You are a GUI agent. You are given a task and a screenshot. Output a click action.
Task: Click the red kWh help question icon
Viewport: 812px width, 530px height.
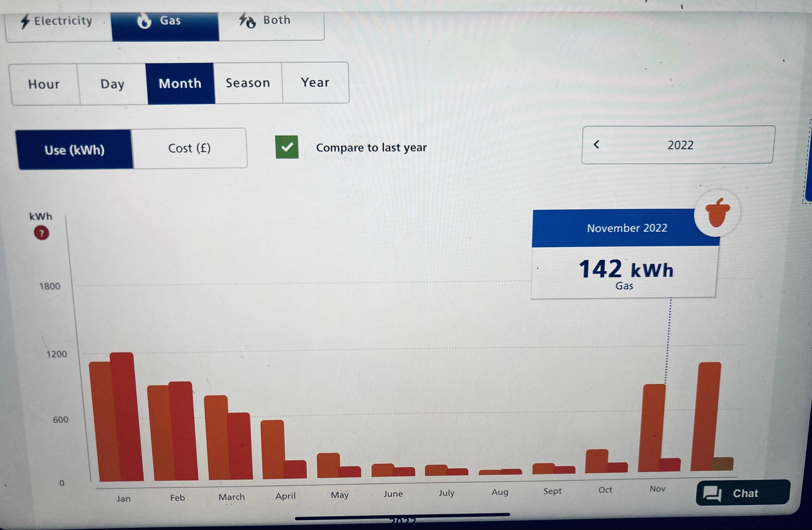[x=41, y=233]
